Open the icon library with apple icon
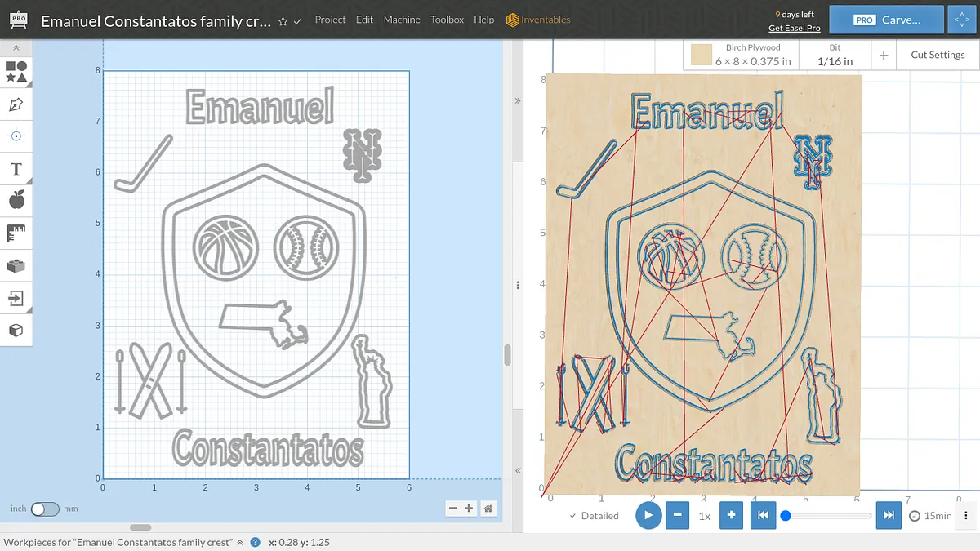 16,200
